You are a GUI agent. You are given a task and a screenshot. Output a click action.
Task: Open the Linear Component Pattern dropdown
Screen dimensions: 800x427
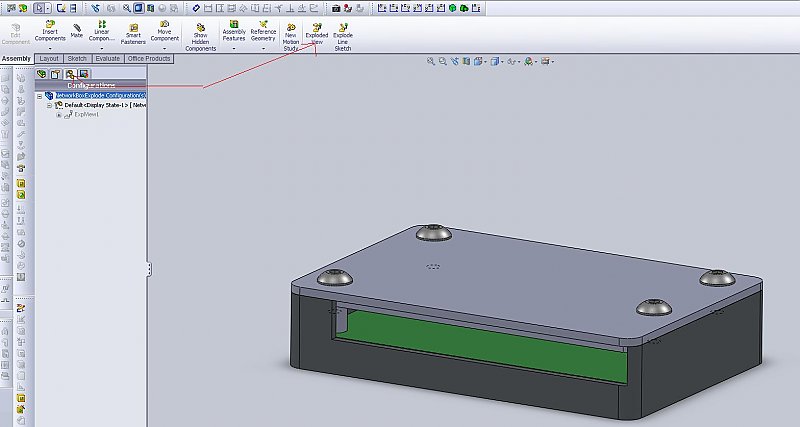[102, 46]
